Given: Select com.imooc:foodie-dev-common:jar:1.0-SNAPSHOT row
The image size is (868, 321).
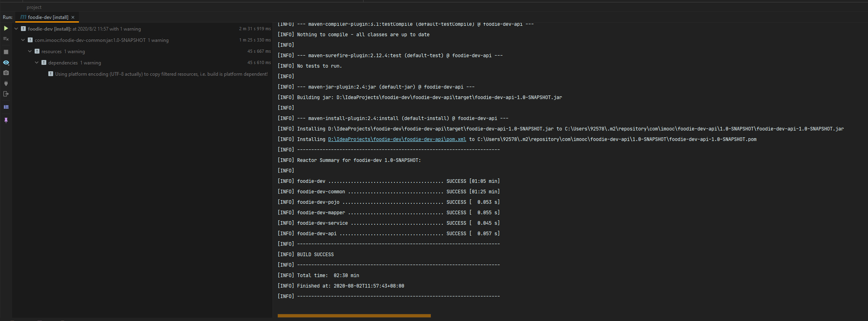Looking at the screenshot, I should (143, 40).
